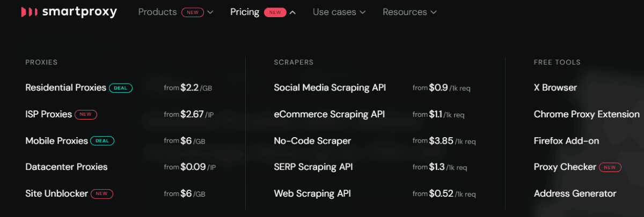Click the Smartproxy logo
The width and height of the screenshot is (644, 217).
68,12
